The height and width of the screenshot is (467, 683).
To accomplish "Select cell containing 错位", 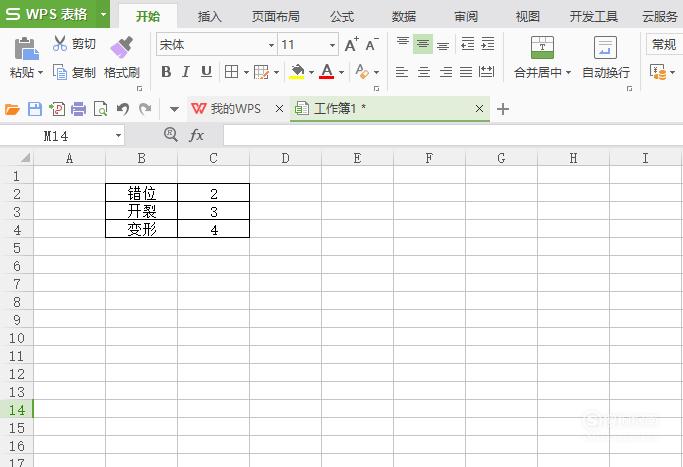I will point(142,193).
